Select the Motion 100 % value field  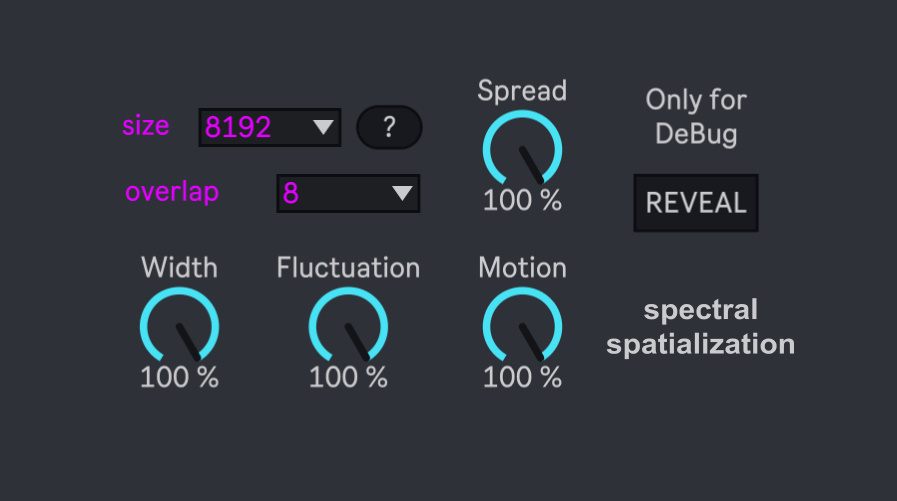(522, 377)
